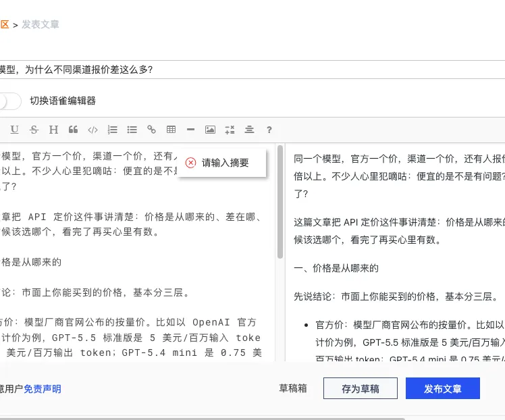Open the 草稿箱 drafts box
The image size is (505, 420).
pyautogui.click(x=293, y=388)
